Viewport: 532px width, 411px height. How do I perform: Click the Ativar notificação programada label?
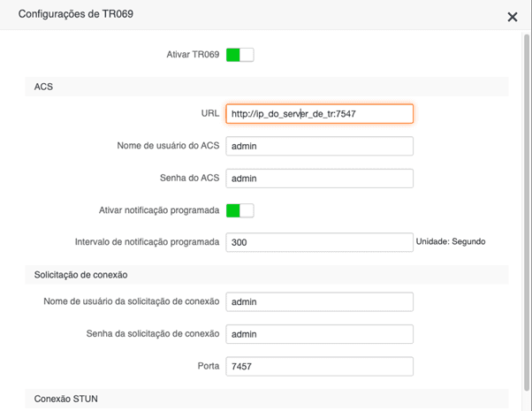(x=159, y=210)
